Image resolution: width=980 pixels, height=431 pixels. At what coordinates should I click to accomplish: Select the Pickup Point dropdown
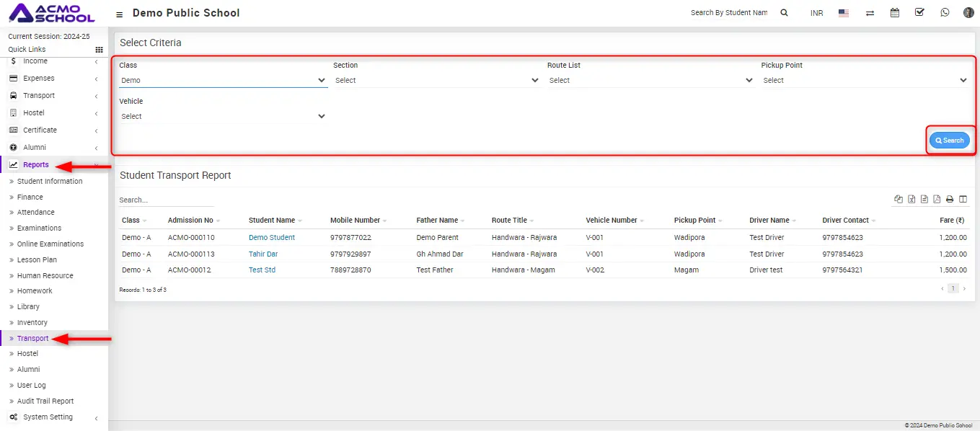pyautogui.click(x=864, y=81)
